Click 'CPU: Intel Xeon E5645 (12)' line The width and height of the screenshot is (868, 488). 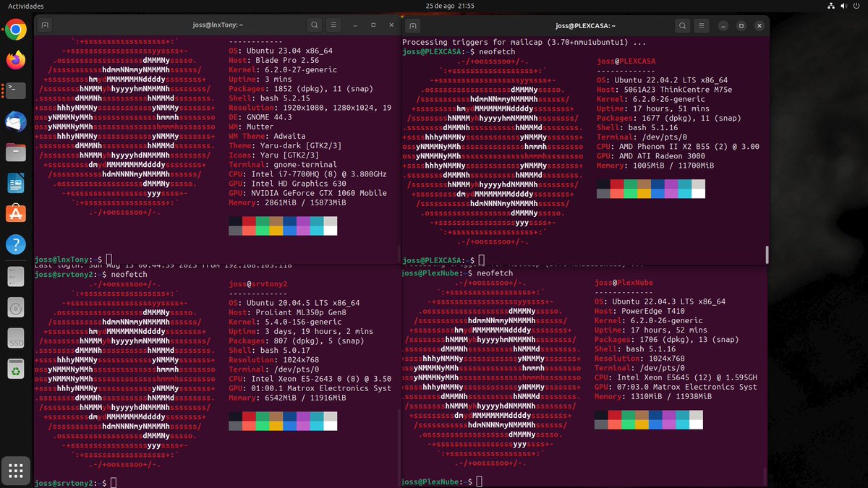tap(676, 377)
